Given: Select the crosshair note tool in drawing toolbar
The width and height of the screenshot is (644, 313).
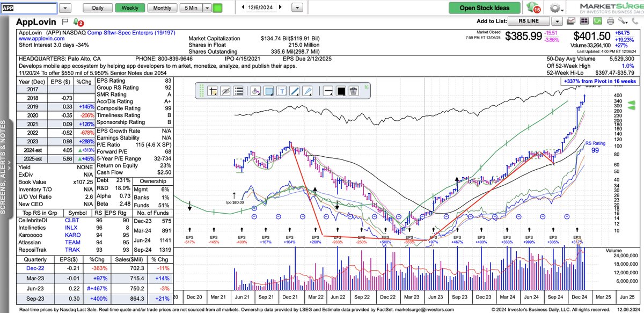Looking at the screenshot, I should (212, 91).
